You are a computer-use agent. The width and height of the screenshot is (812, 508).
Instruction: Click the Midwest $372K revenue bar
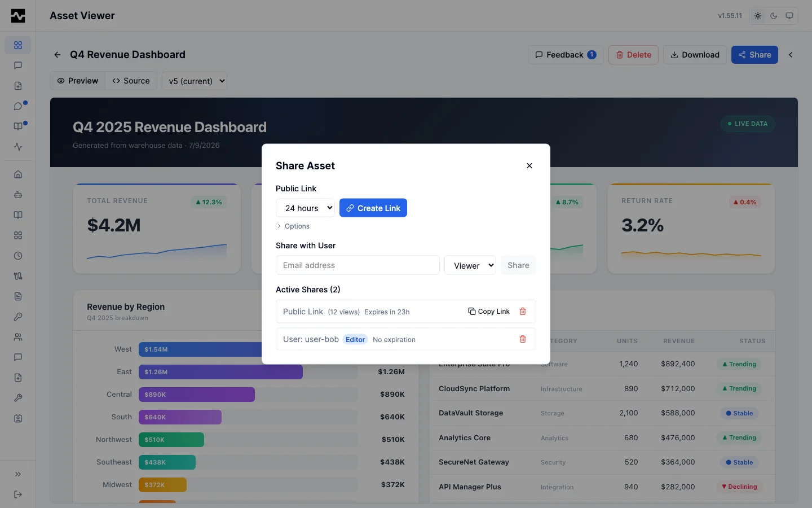[162, 485]
